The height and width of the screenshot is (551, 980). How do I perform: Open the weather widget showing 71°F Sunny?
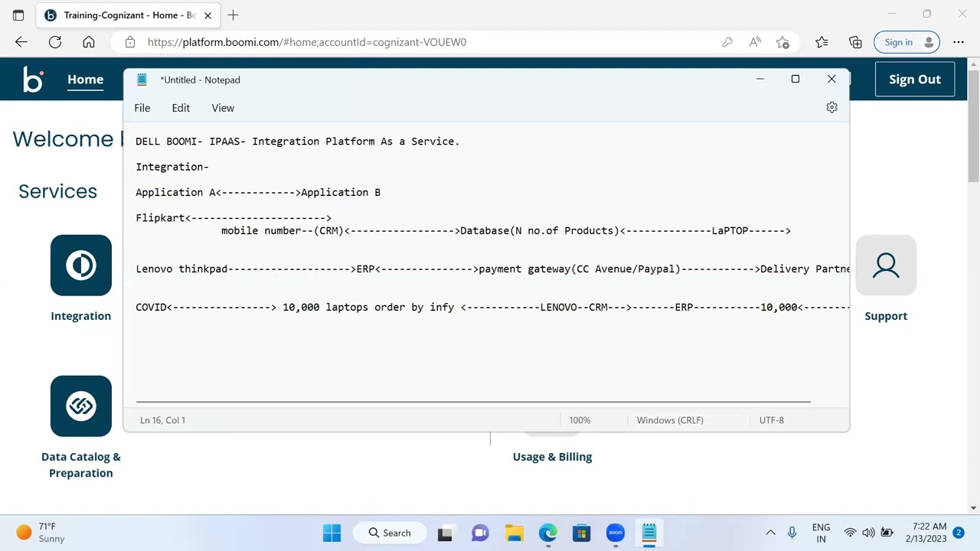click(41, 533)
